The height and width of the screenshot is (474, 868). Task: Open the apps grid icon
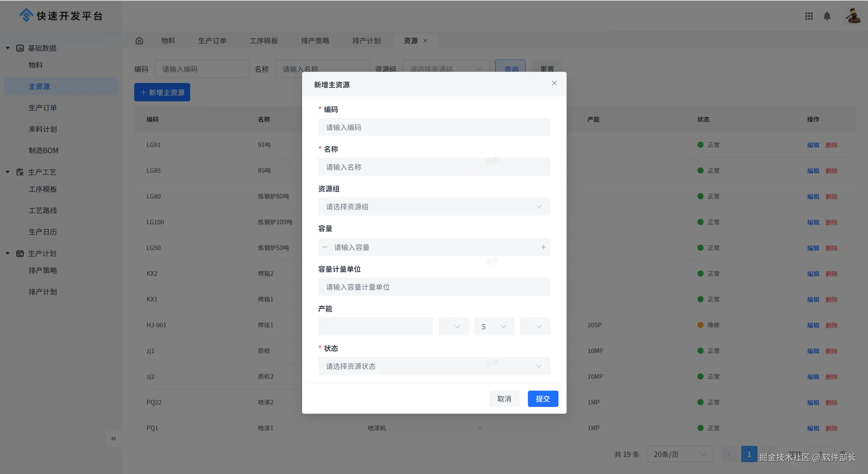[809, 16]
